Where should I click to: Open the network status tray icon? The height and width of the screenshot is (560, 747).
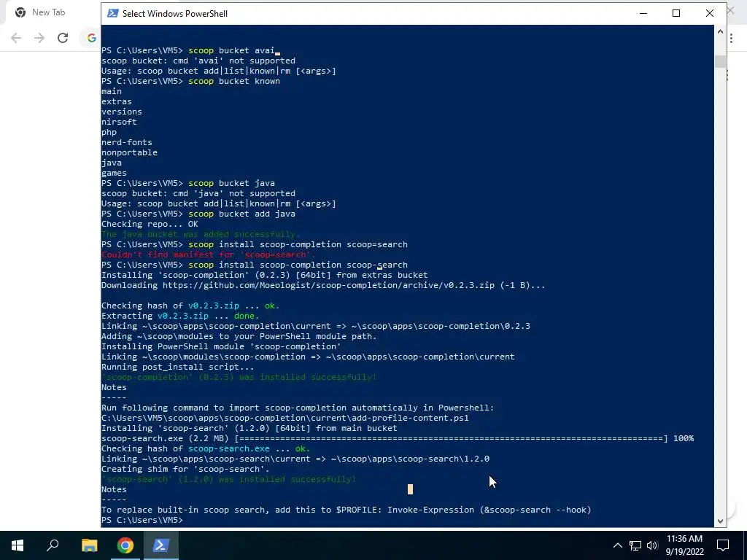tap(635, 545)
